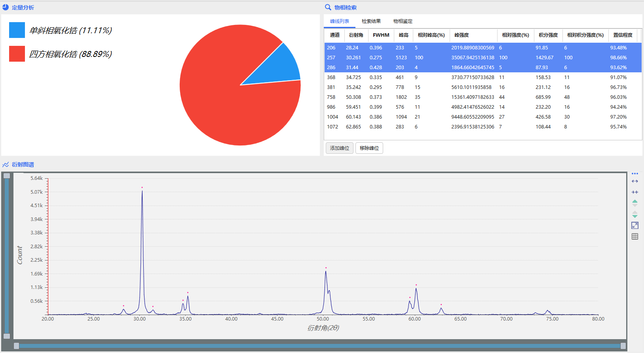This screenshot has height=353, width=644.
Task: Click the red 四方相氧化锆 legend swatch
Action: point(17,54)
